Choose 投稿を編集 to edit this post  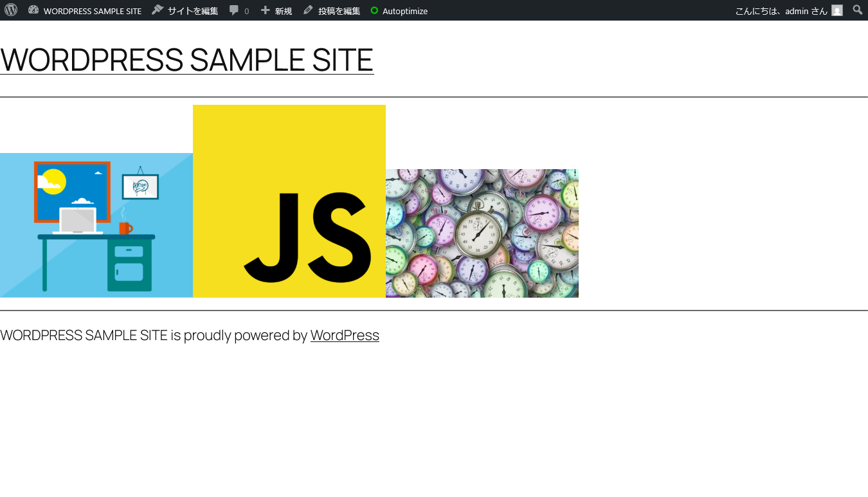[x=339, y=11]
